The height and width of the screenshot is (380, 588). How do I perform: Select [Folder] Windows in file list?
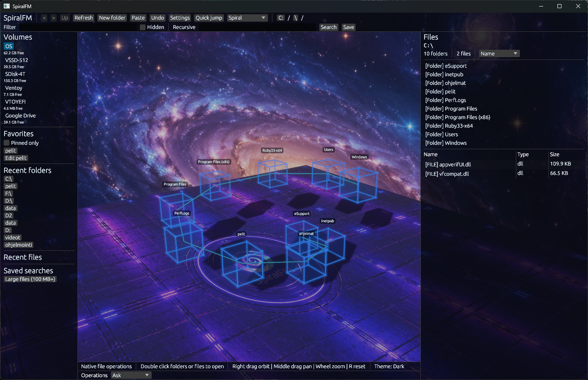pyautogui.click(x=446, y=143)
